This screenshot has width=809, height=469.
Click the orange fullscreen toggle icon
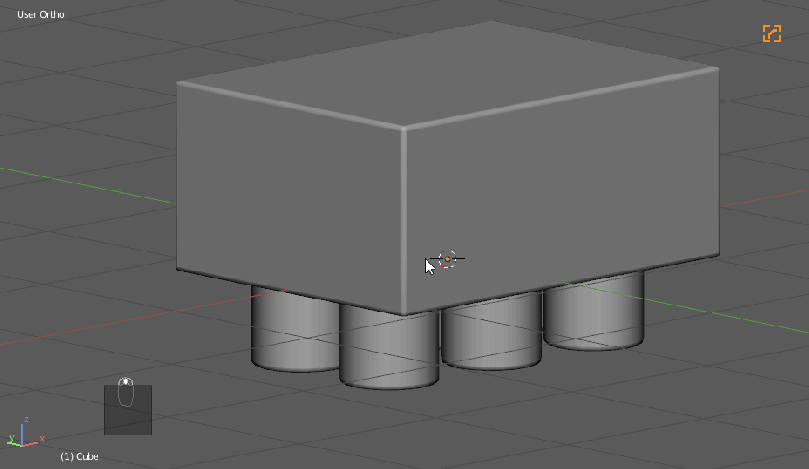(x=771, y=33)
